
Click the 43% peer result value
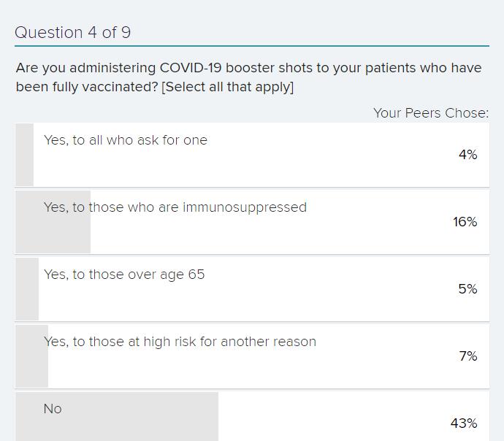464,423
